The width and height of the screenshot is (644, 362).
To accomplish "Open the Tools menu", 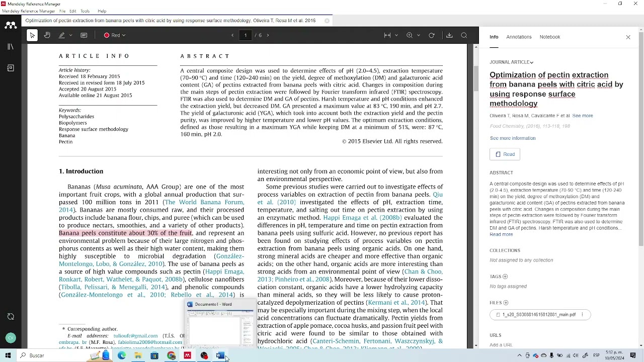I will (85, 11).
